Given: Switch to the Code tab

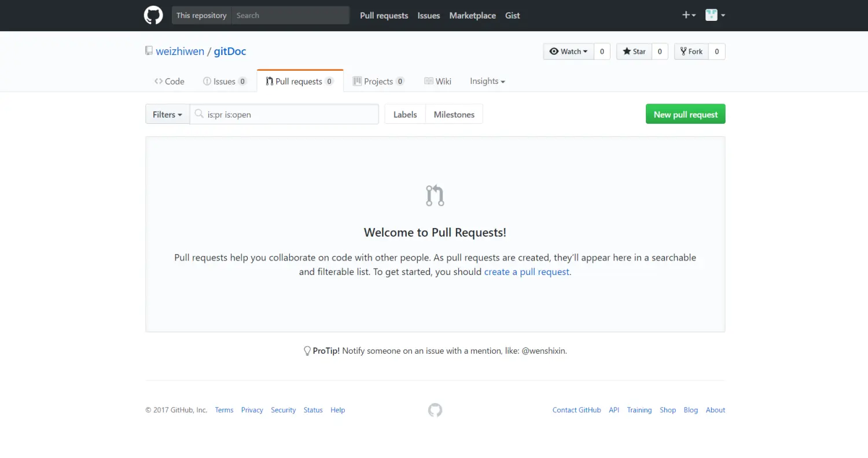Looking at the screenshot, I should tap(169, 81).
